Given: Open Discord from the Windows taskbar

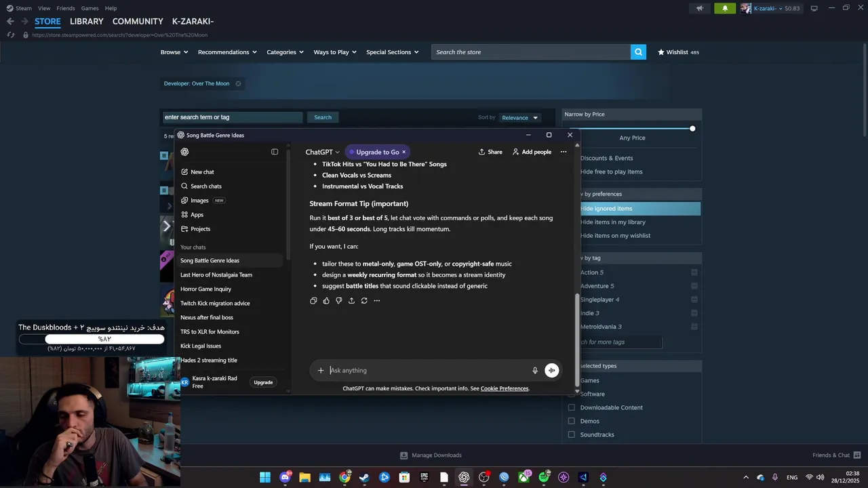Looking at the screenshot, I should click(x=285, y=477).
